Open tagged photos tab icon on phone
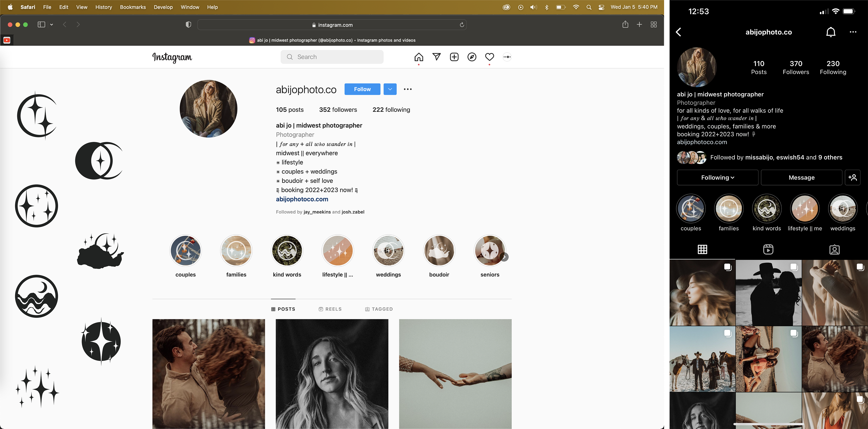Viewport: 868px width, 429px height. [x=834, y=250]
